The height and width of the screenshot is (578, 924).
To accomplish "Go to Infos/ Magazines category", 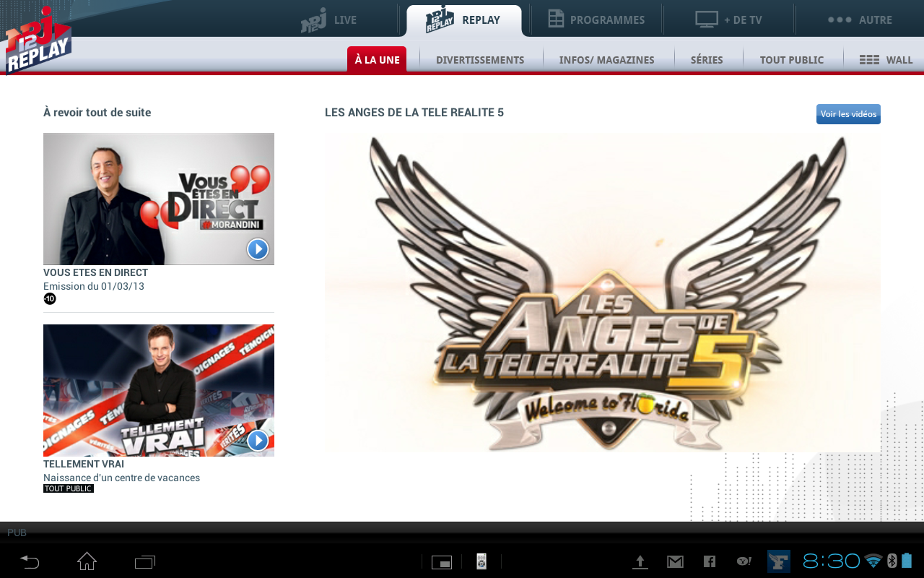I will [x=606, y=60].
